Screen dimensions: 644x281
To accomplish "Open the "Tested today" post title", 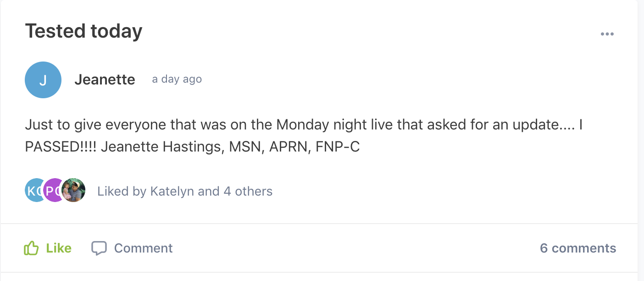I will coord(83,31).
